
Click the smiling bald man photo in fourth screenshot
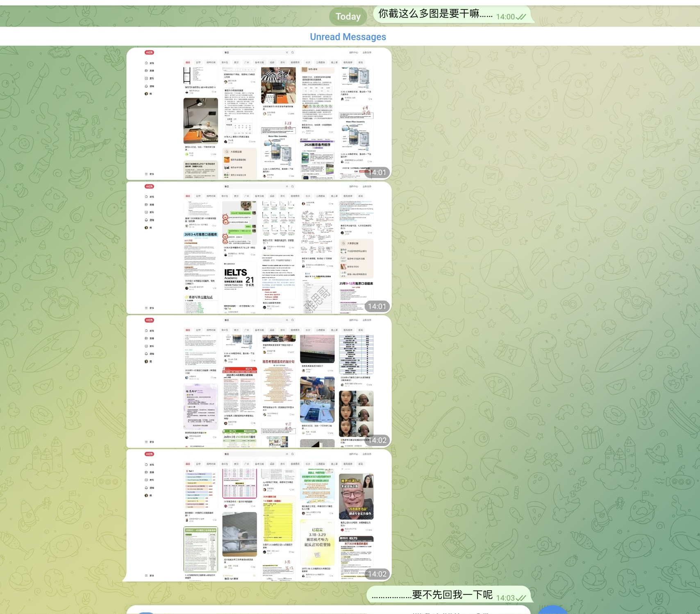pyautogui.click(x=356, y=496)
